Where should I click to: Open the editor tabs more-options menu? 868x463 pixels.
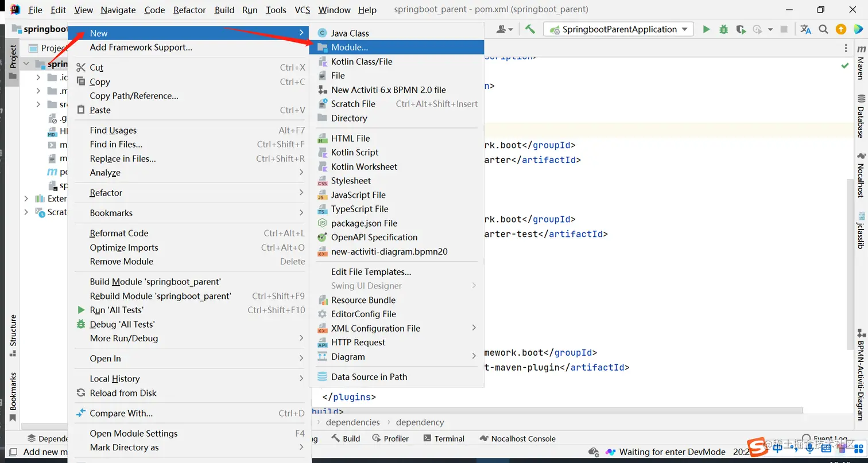coord(846,48)
